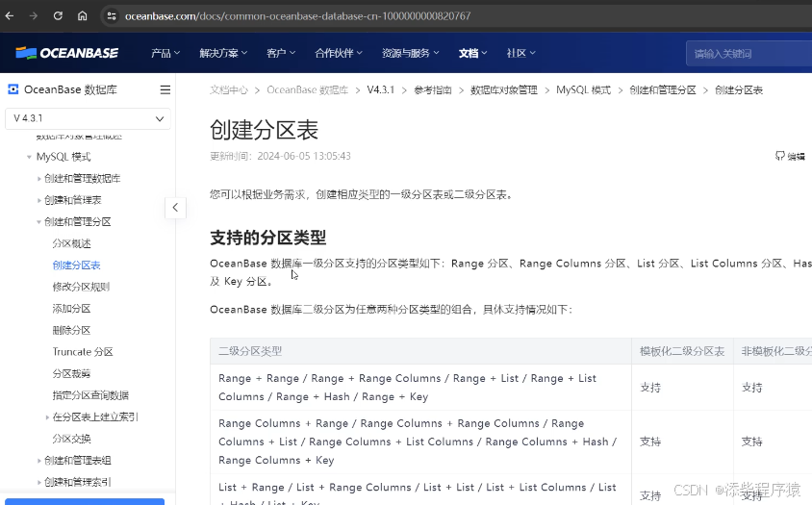Go to MySQL 模式 breadcrumb link
The image size is (812, 505).
click(x=583, y=90)
